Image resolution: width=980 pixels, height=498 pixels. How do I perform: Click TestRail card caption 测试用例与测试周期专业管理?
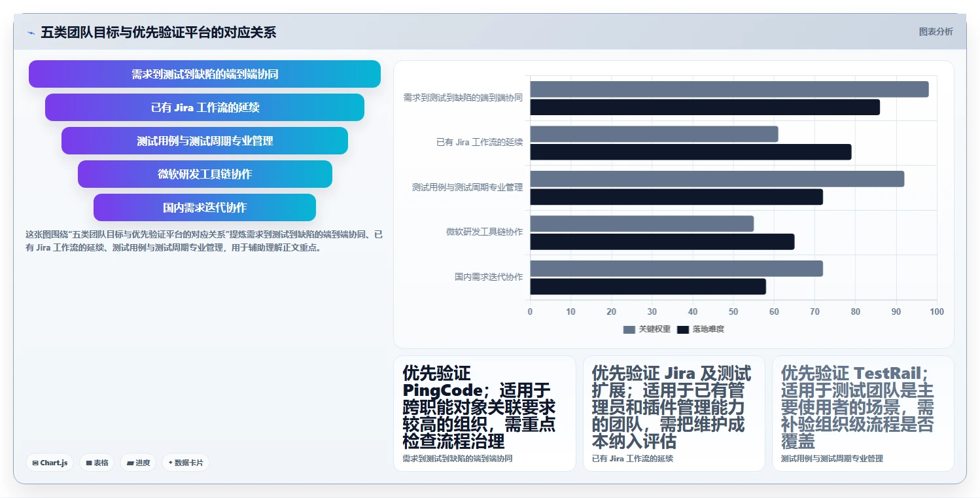[x=832, y=459]
